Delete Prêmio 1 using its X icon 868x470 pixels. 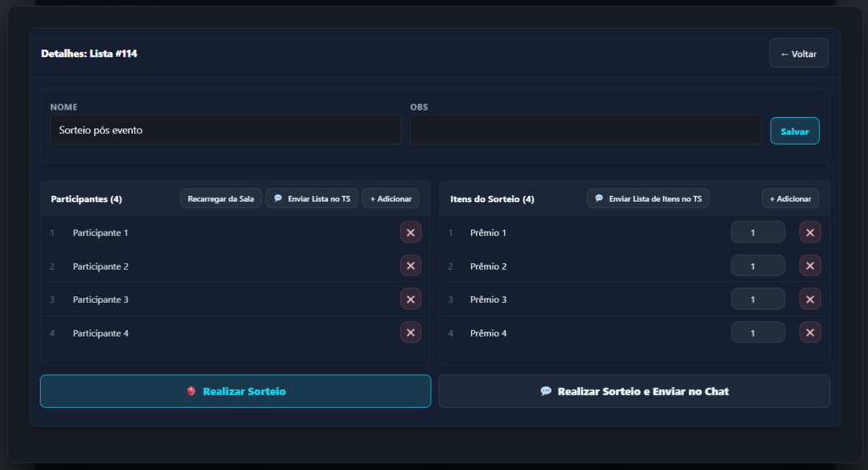(810, 232)
